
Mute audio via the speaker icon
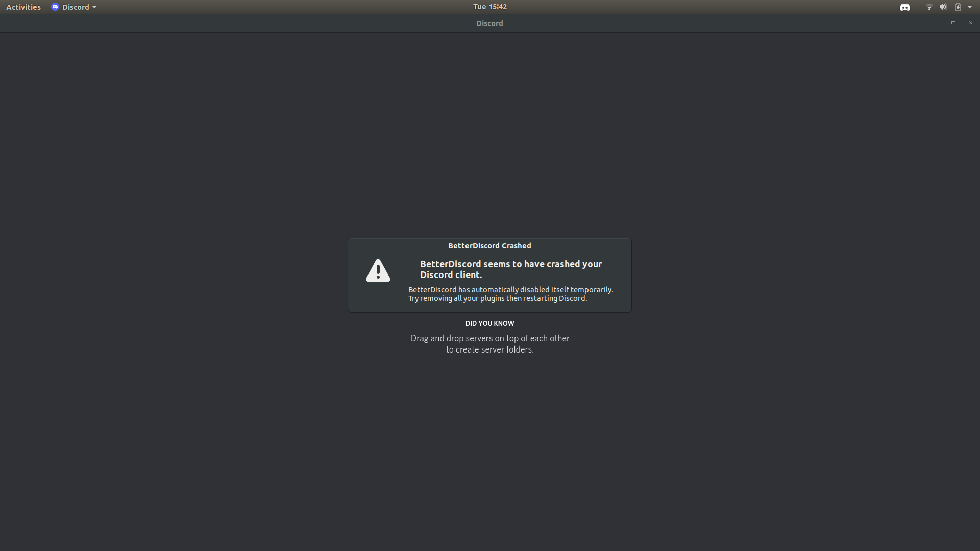943,7
